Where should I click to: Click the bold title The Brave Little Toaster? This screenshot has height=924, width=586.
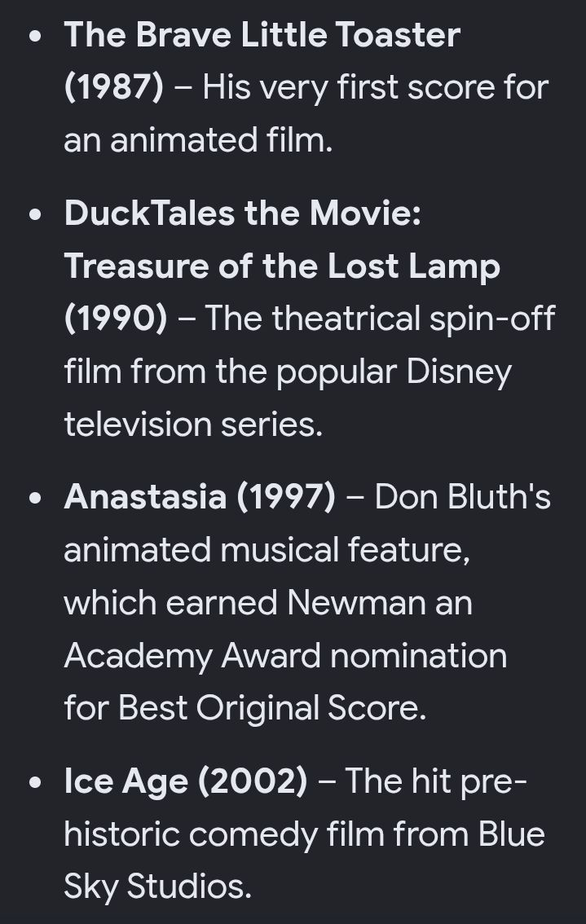(262, 34)
